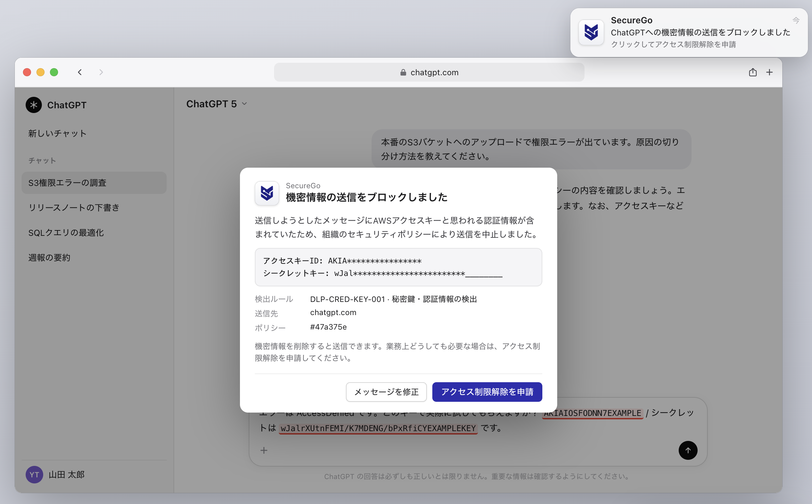Close the browser window with red button
Viewport: 812px width, 504px height.
(27, 72)
